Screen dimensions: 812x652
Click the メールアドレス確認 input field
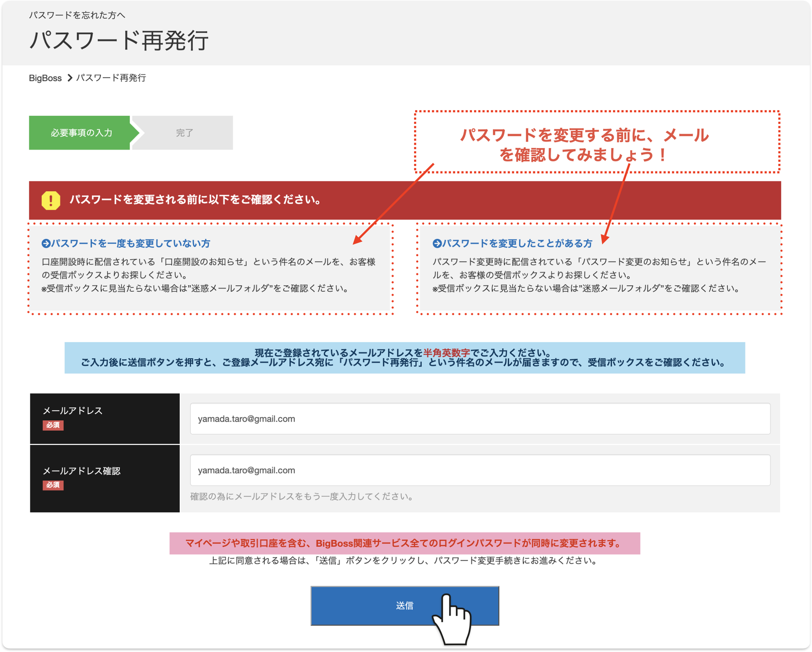pyautogui.click(x=480, y=470)
